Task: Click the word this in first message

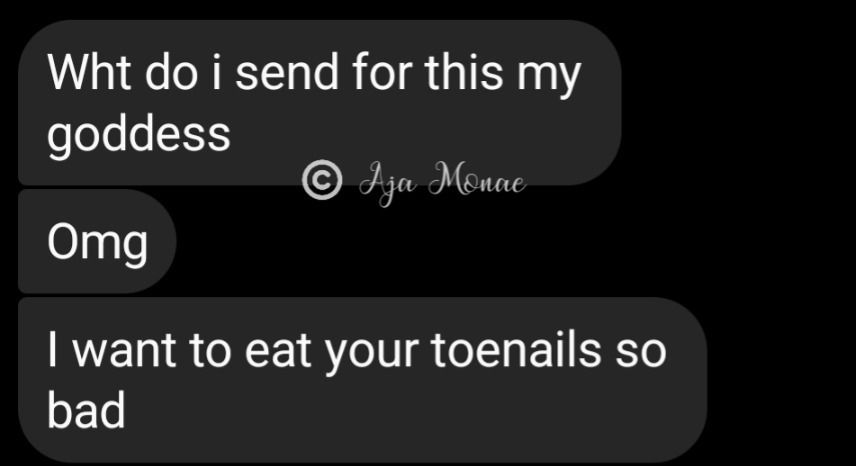Action: coord(464,72)
